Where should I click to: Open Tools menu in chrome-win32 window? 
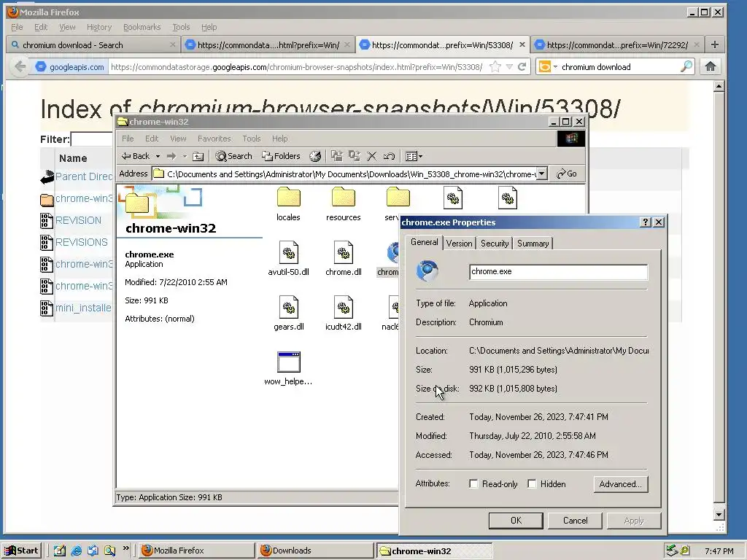pyautogui.click(x=252, y=139)
